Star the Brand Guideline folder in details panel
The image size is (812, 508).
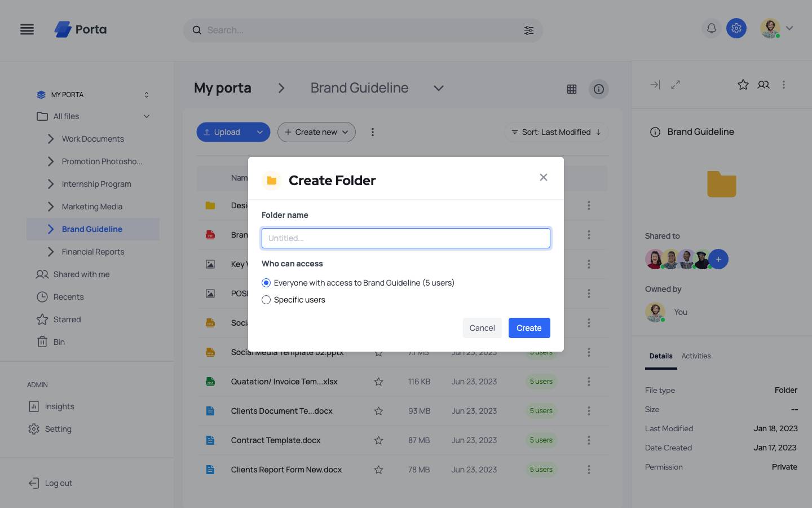[743, 85]
